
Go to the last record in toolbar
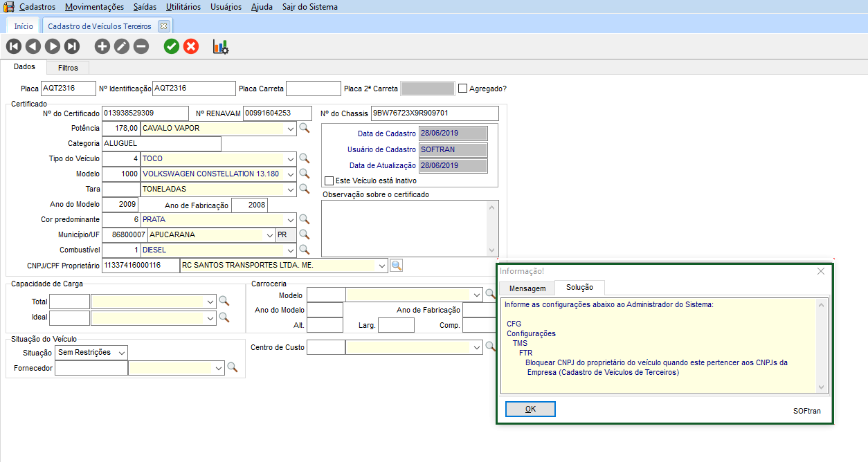pyautogui.click(x=72, y=46)
